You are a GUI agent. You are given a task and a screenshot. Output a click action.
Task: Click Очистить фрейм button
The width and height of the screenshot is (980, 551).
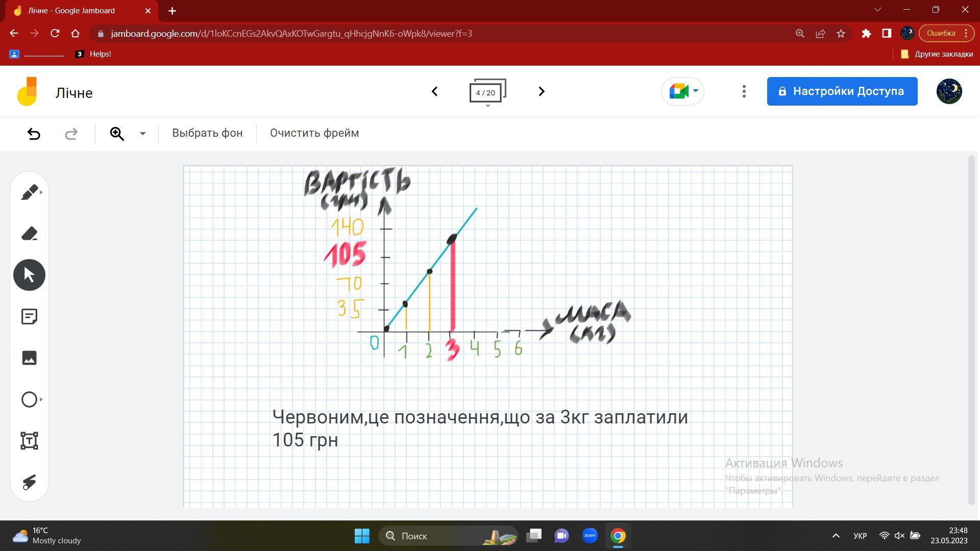click(x=314, y=133)
